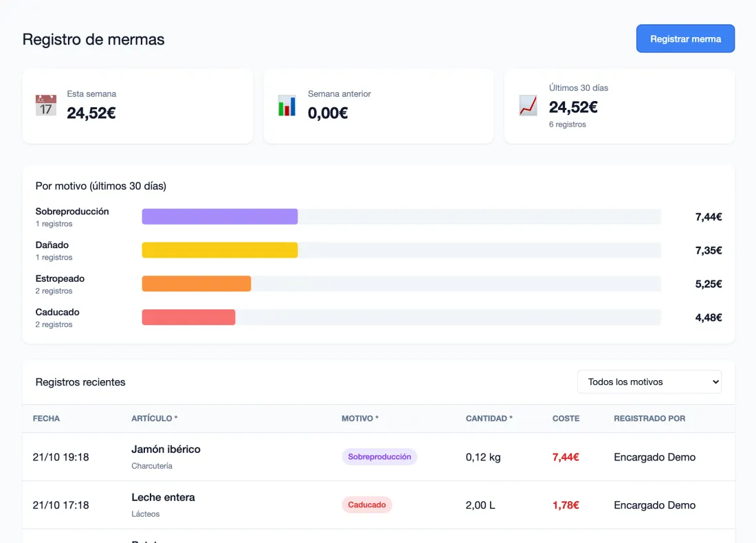Click the 4,48€ total for Caducado
756x543 pixels.
pos(709,318)
